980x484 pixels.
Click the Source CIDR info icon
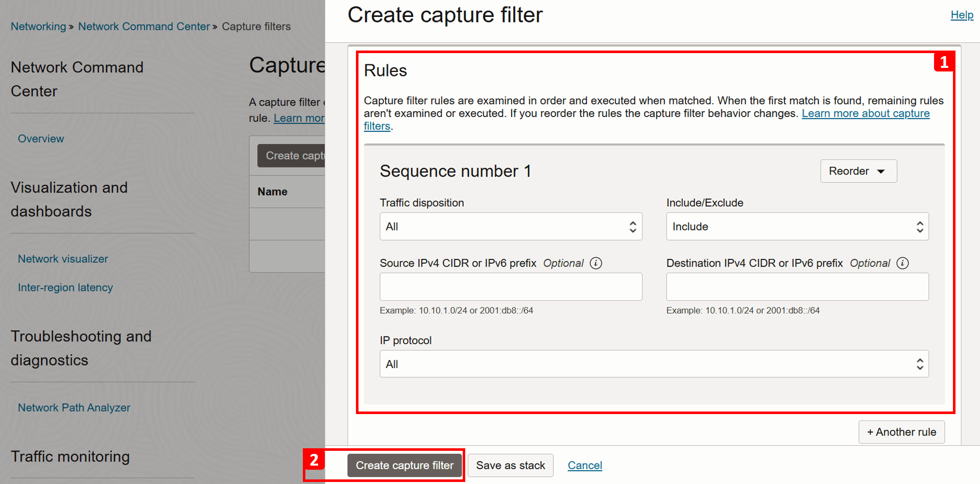595,263
